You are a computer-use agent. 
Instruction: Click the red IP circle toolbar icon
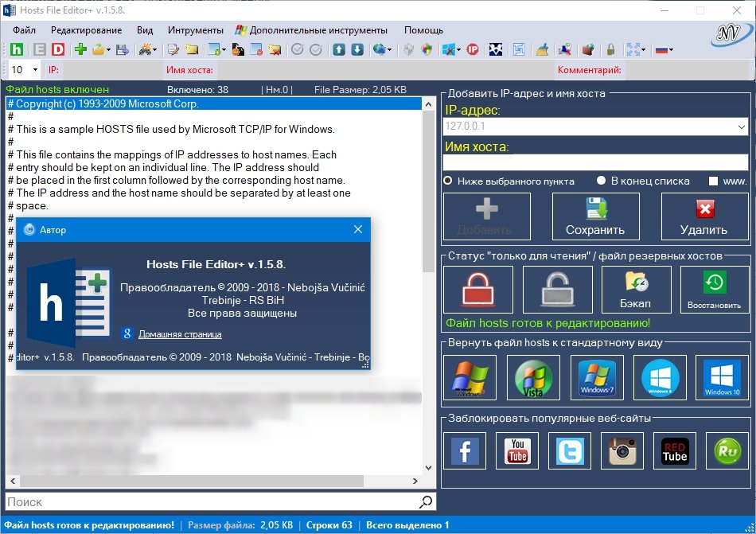tap(473, 49)
